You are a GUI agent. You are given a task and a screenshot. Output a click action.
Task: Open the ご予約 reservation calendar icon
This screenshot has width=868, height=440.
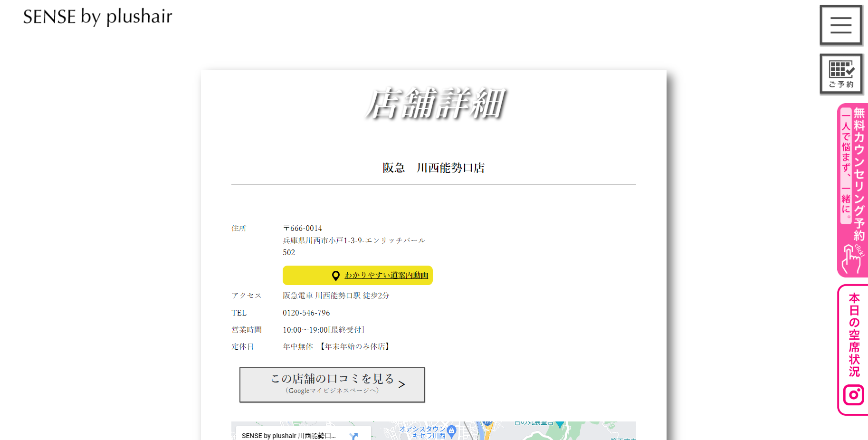841,74
